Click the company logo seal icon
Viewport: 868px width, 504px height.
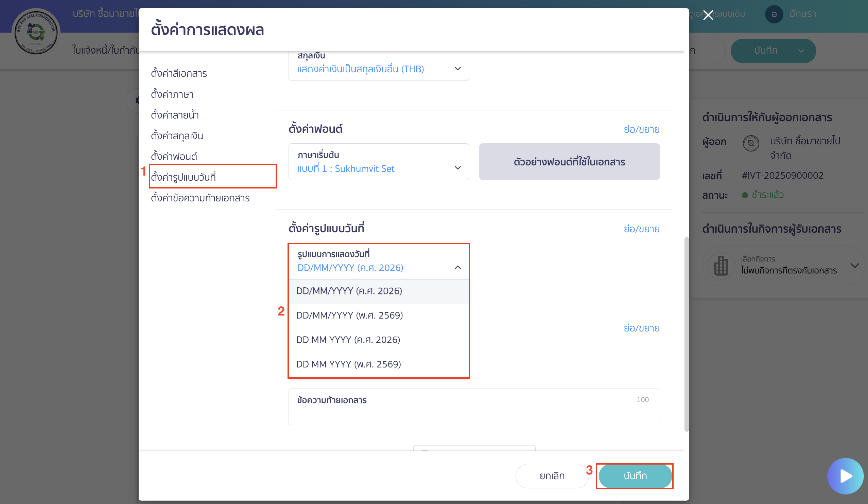[36, 32]
